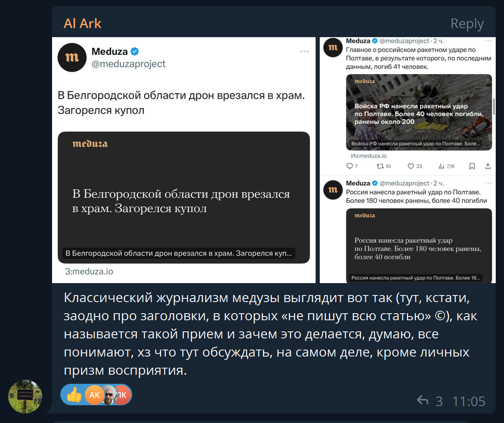Click the retweet icon showing 10
This screenshot has width=504, height=423.
380,166
